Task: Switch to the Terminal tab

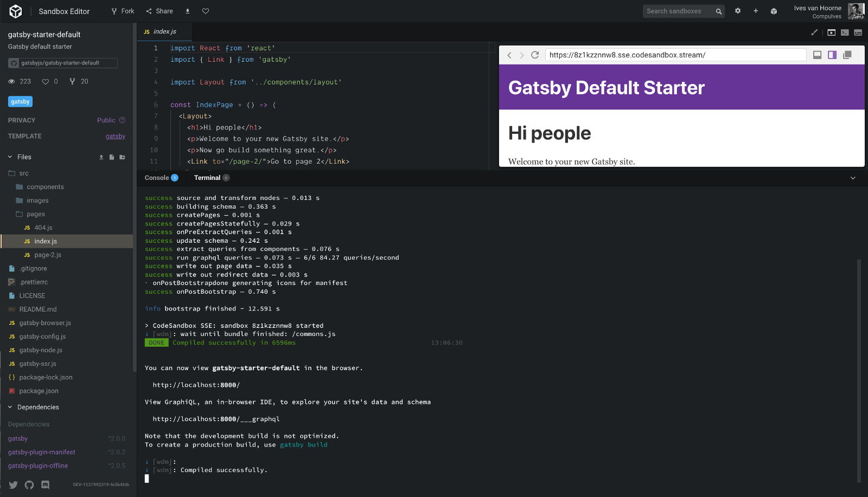Action: tap(207, 177)
